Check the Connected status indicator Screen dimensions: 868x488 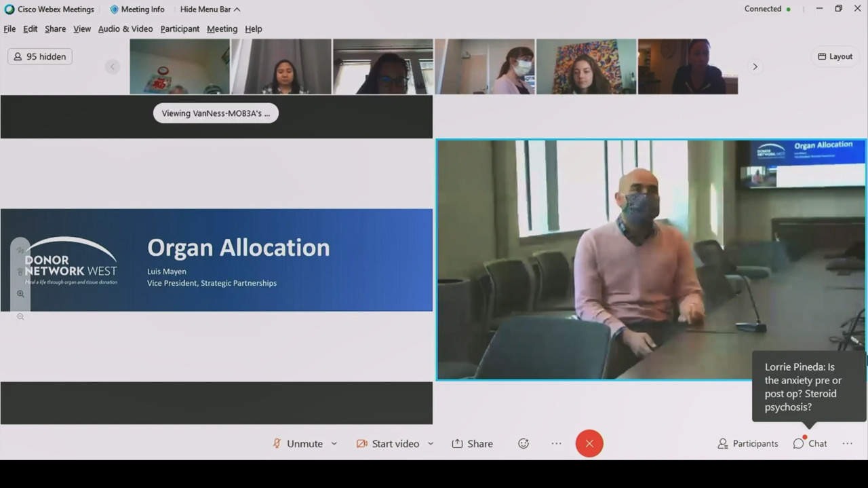point(767,9)
